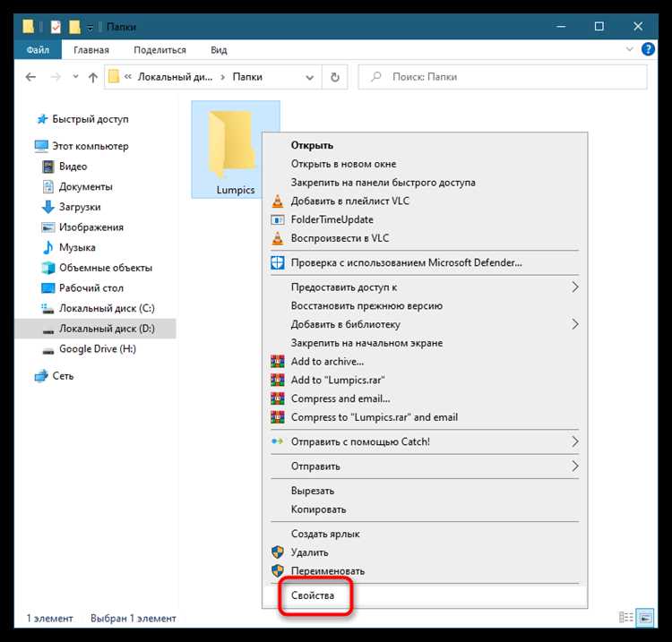The height and width of the screenshot is (642, 672).
Task: Choose Создать ярлык in the context menu
Action: (425, 534)
